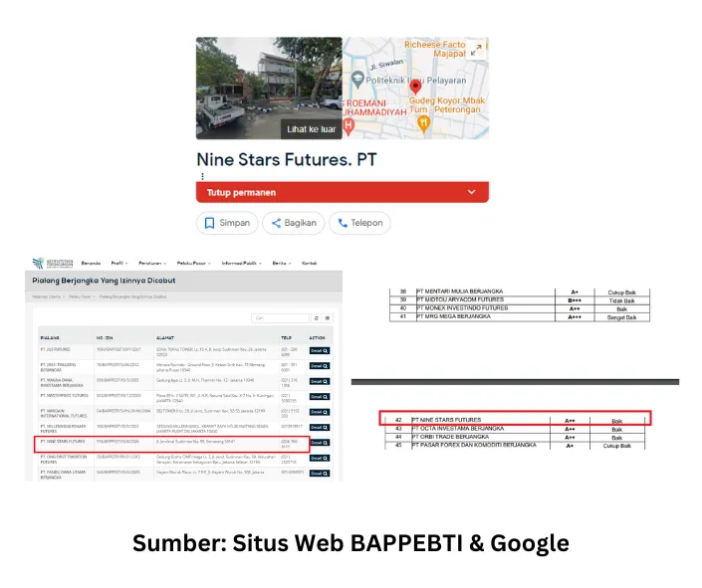Click the Pialang column header

50,338
